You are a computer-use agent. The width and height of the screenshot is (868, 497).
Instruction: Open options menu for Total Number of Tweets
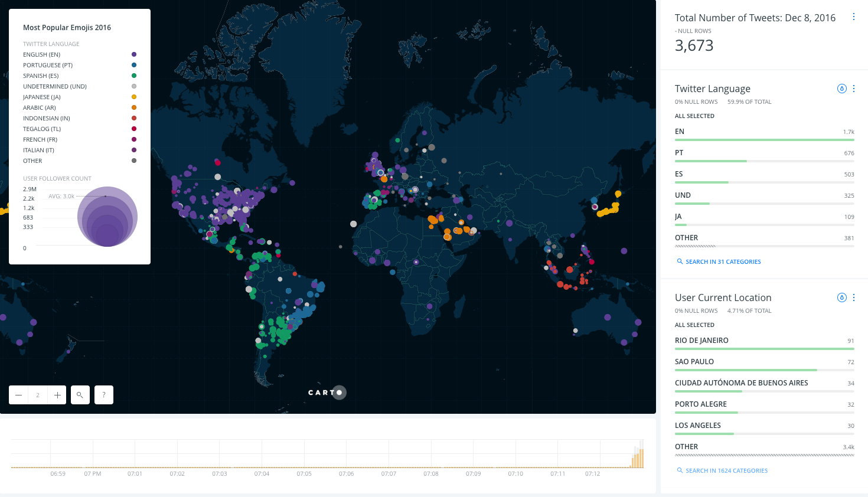pos(853,17)
